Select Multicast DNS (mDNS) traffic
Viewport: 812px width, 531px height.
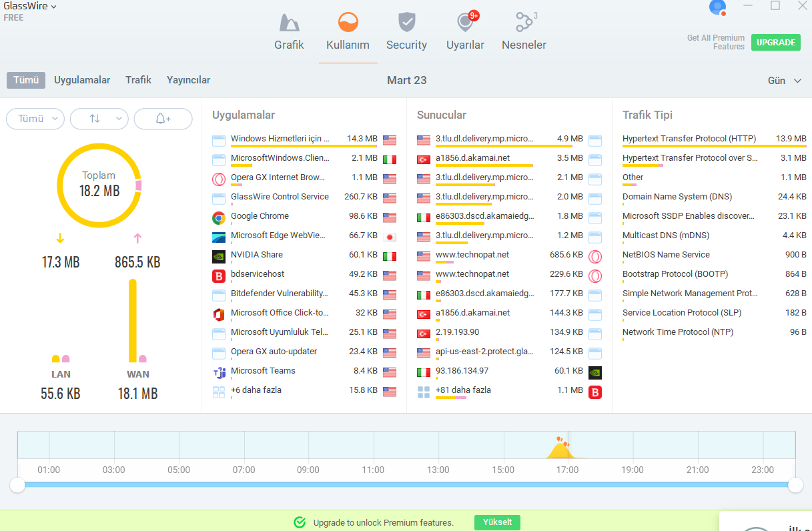click(x=715, y=236)
